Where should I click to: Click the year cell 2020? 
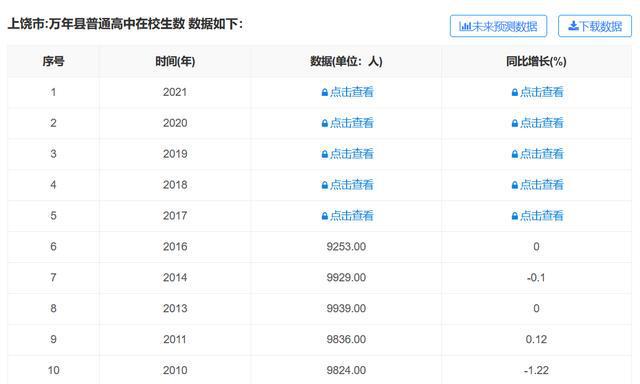pyautogui.click(x=175, y=123)
